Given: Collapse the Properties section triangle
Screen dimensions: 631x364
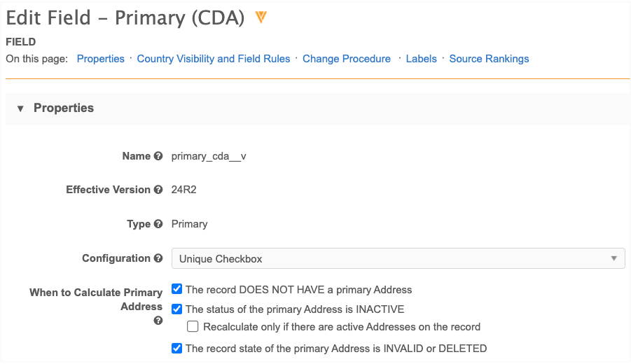Looking at the screenshot, I should point(20,108).
